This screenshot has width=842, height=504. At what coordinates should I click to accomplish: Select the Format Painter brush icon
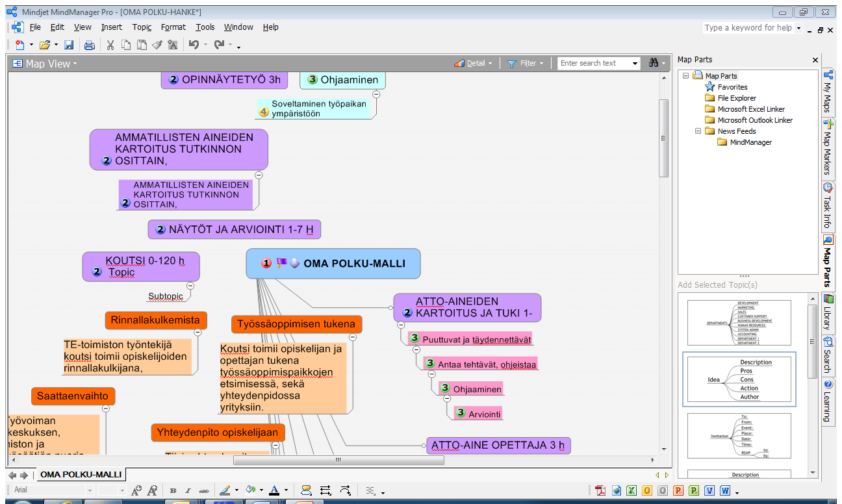[x=157, y=45]
